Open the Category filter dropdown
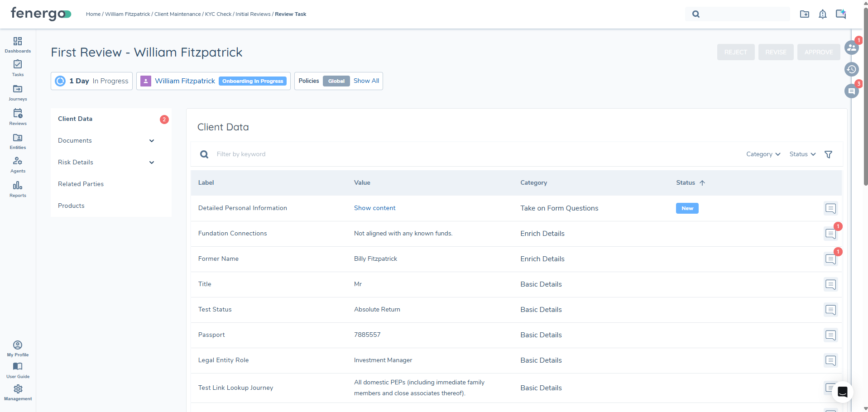Screen dimensions: 868x412 pyautogui.click(x=763, y=154)
